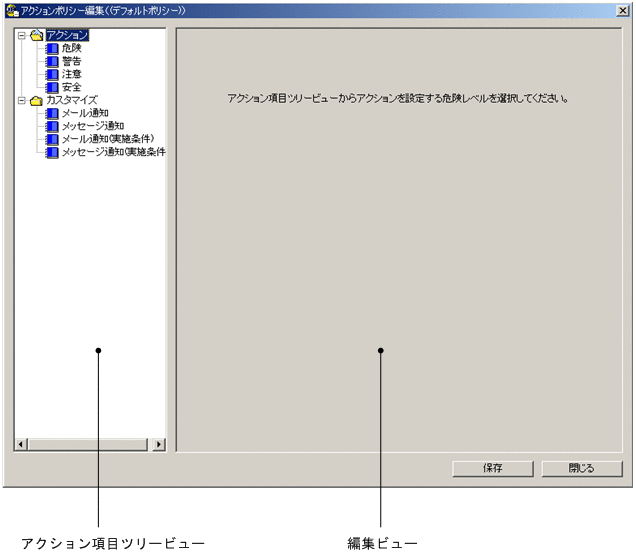This screenshot has height=556, width=636.
Task: Open the メール通知 item
Action: coord(85,113)
